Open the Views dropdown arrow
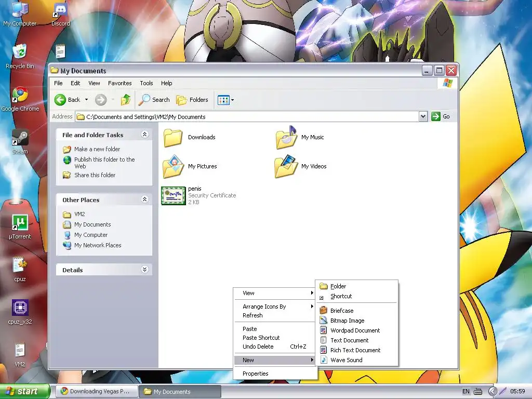The image size is (532, 399). tap(232, 100)
